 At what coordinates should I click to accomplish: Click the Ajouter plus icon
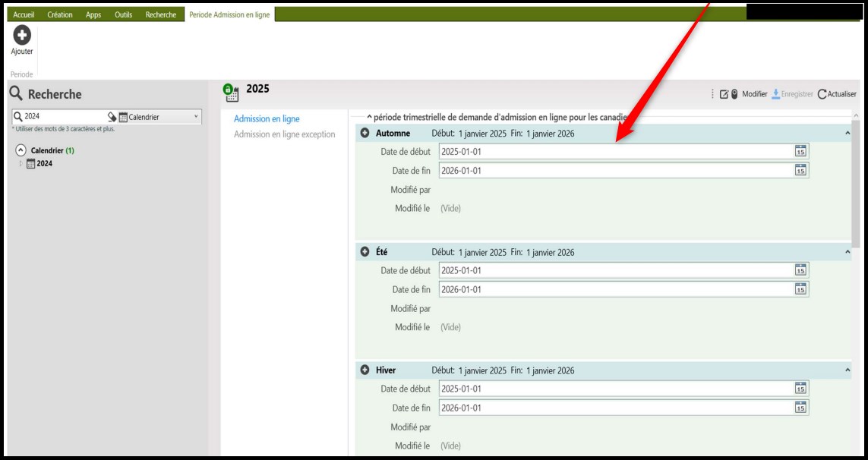pyautogui.click(x=22, y=34)
